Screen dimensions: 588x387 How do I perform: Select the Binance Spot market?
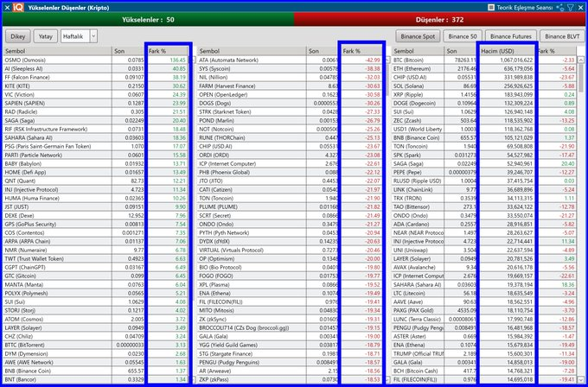coord(418,36)
